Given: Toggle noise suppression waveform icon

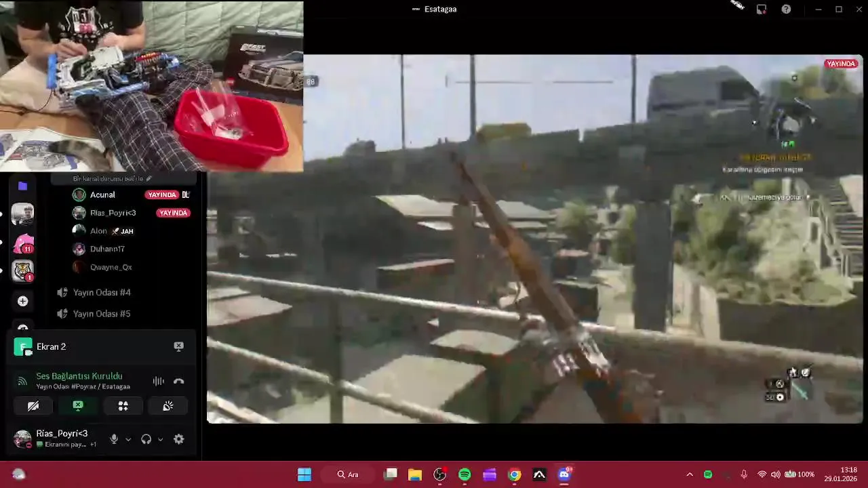Looking at the screenshot, I should 158,381.
